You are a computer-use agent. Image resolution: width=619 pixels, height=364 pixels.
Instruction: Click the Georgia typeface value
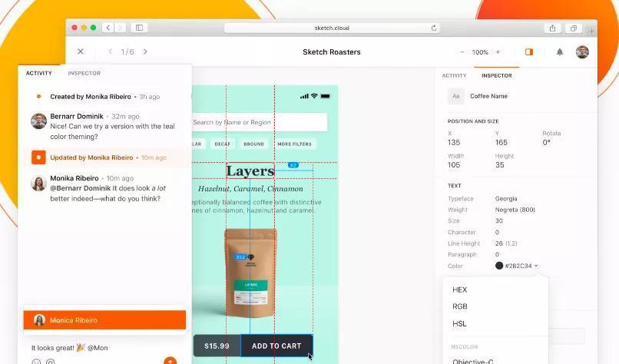click(506, 199)
